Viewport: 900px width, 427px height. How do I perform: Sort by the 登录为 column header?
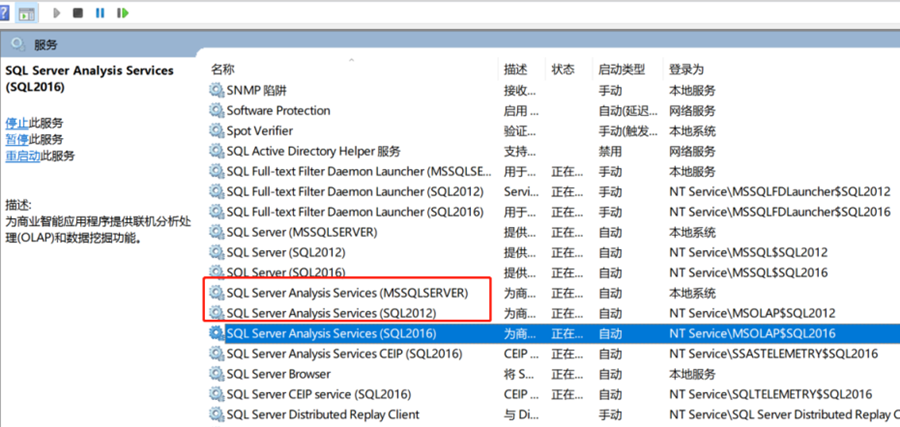pyautogui.click(x=686, y=70)
